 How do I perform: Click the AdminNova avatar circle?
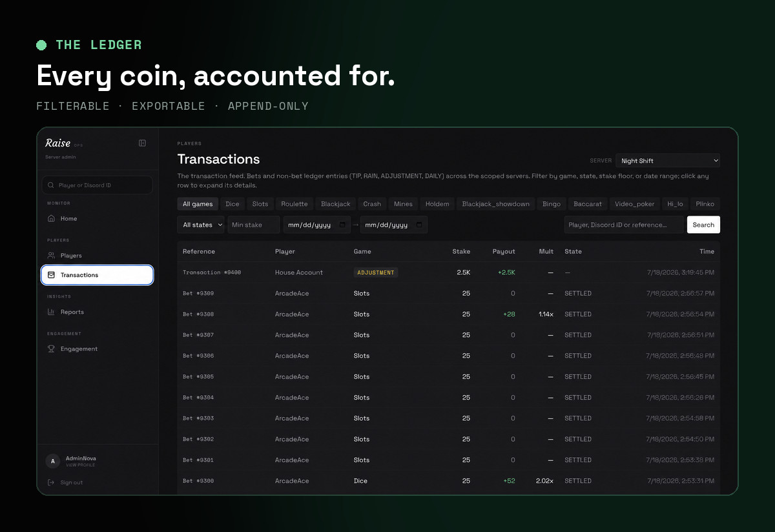pyautogui.click(x=53, y=461)
